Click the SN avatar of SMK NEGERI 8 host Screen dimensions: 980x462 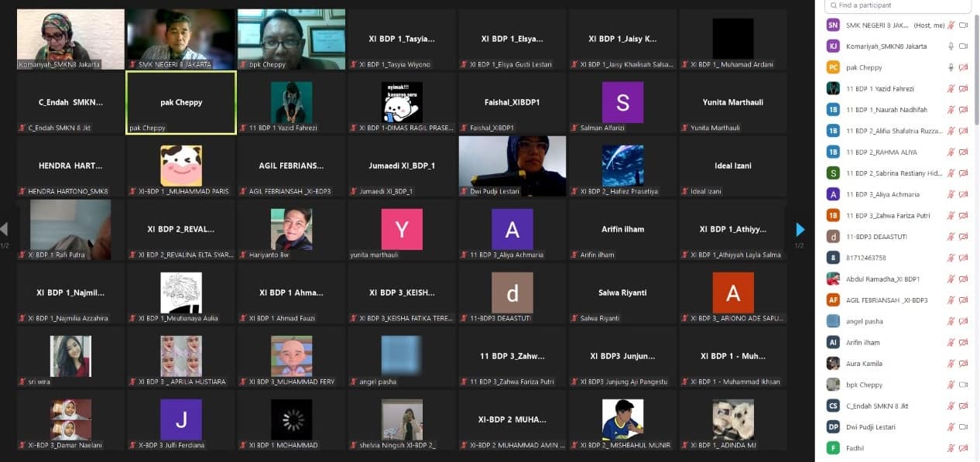(833, 25)
